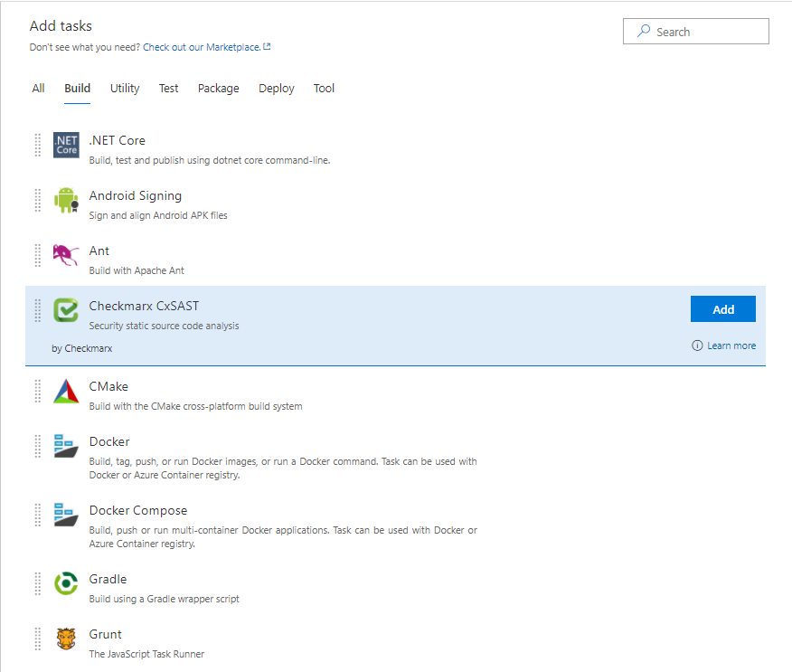Switch to the Test tab
Image resolution: width=792 pixels, height=672 pixels.
[169, 89]
